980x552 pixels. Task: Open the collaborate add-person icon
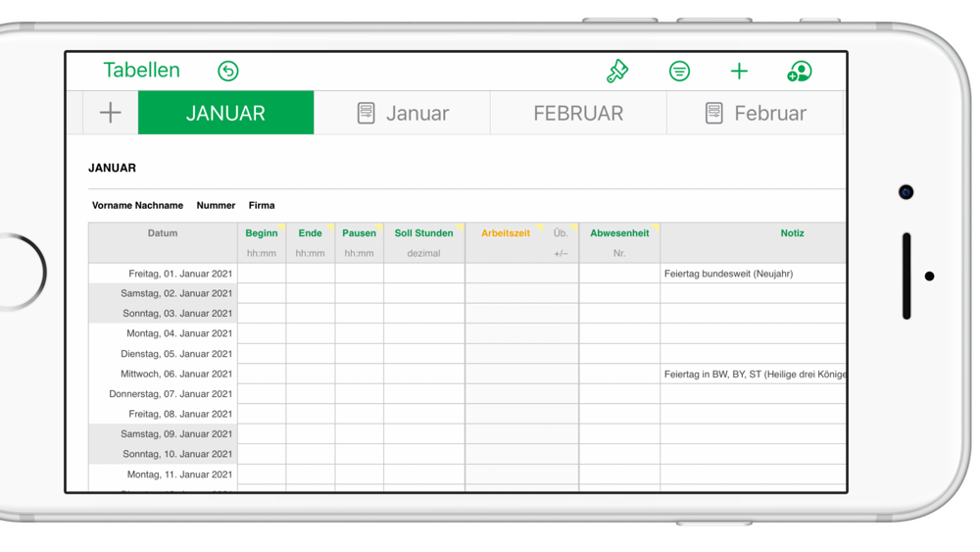(x=800, y=72)
